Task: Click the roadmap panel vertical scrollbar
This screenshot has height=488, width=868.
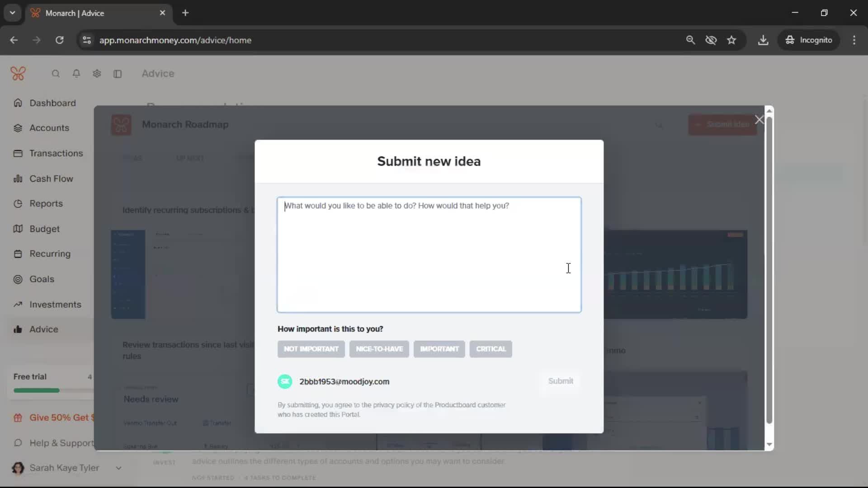Action: [769, 271]
